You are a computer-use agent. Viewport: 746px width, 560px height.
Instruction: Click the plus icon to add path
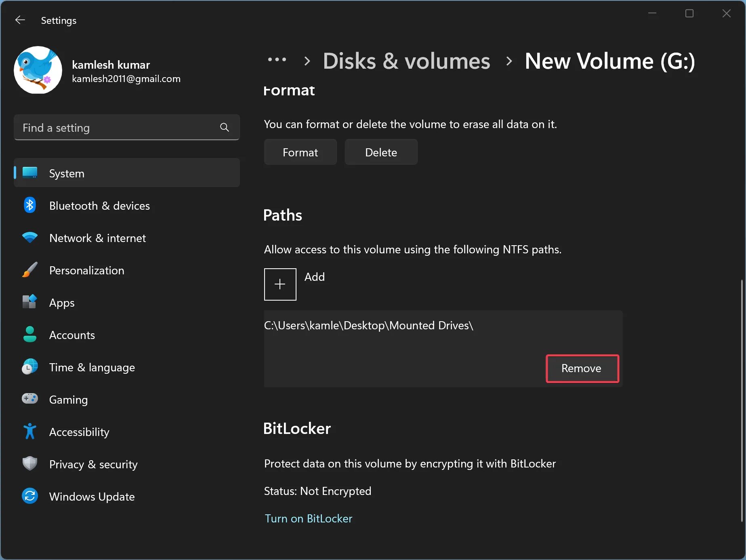(x=280, y=284)
